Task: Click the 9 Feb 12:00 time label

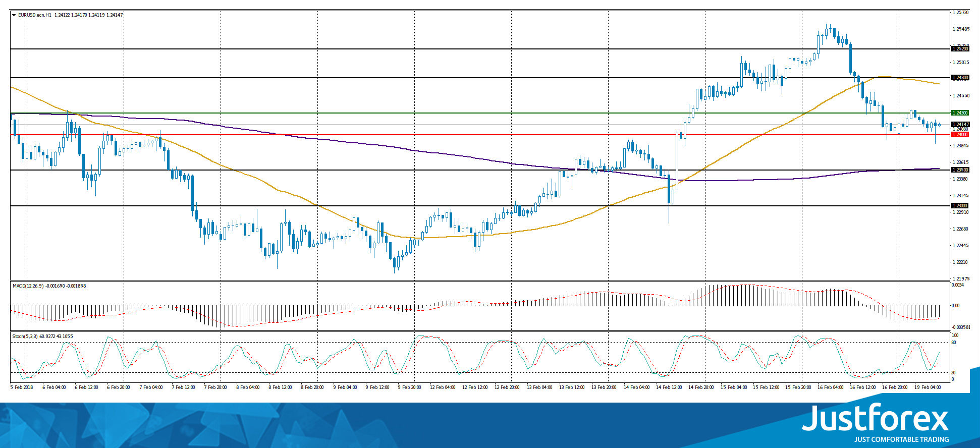Action: pos(377,387)
